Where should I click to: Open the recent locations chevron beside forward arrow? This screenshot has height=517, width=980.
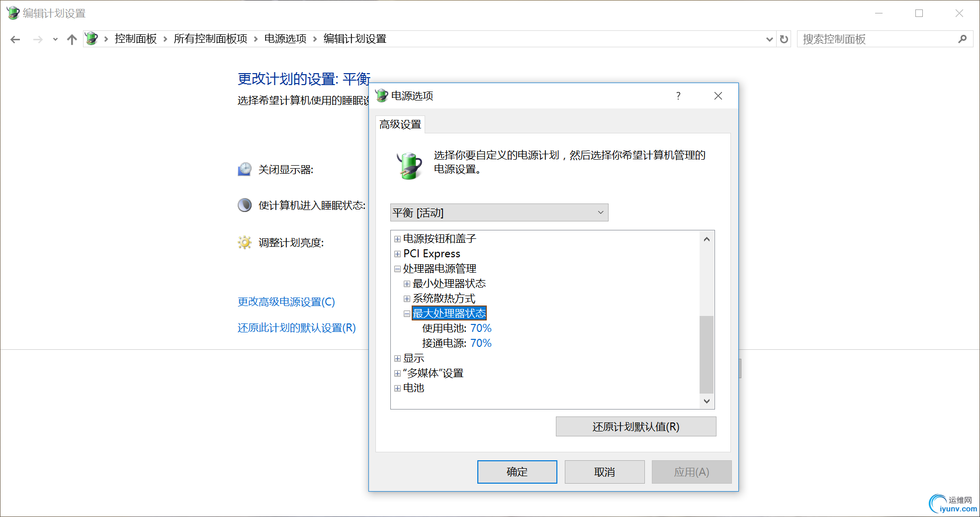(55, 39)
